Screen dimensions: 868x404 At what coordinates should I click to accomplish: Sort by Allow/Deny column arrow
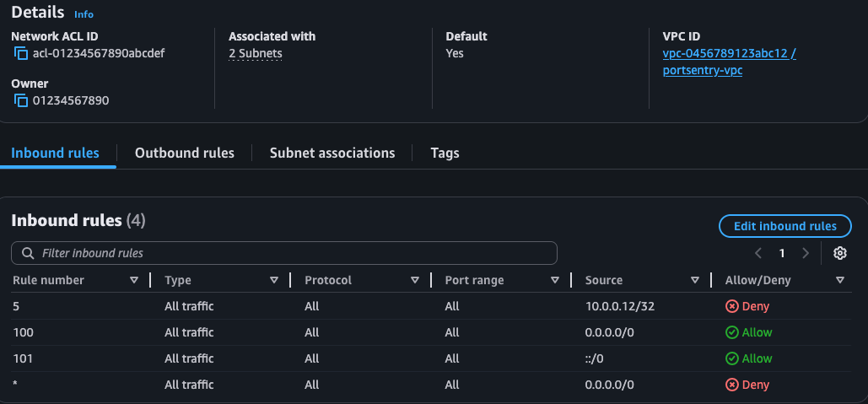pos(839,280)
